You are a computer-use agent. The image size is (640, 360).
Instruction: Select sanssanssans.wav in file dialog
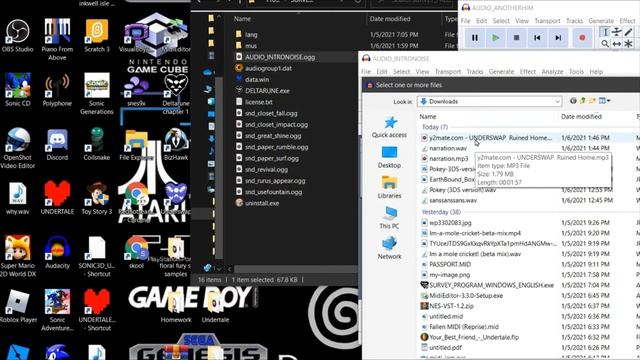point(453,200)
